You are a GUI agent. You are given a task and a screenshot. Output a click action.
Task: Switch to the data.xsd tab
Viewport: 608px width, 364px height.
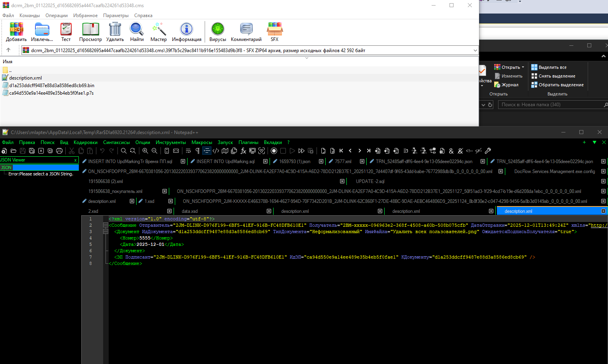pyautogui.click(x=190, y=211)
